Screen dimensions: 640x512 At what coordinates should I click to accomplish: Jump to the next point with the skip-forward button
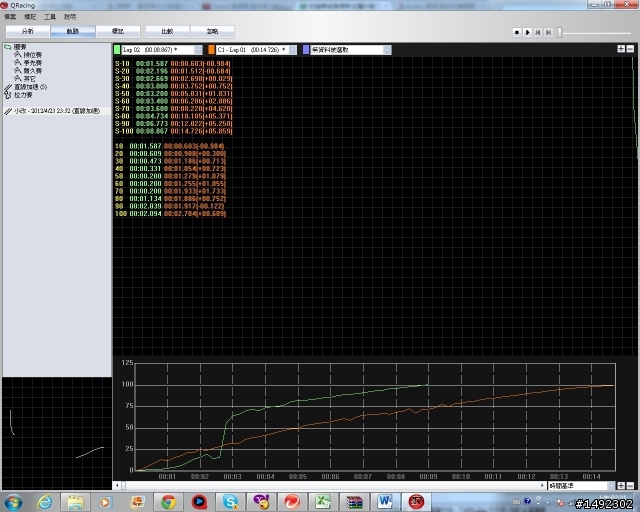tap(549, 32)
